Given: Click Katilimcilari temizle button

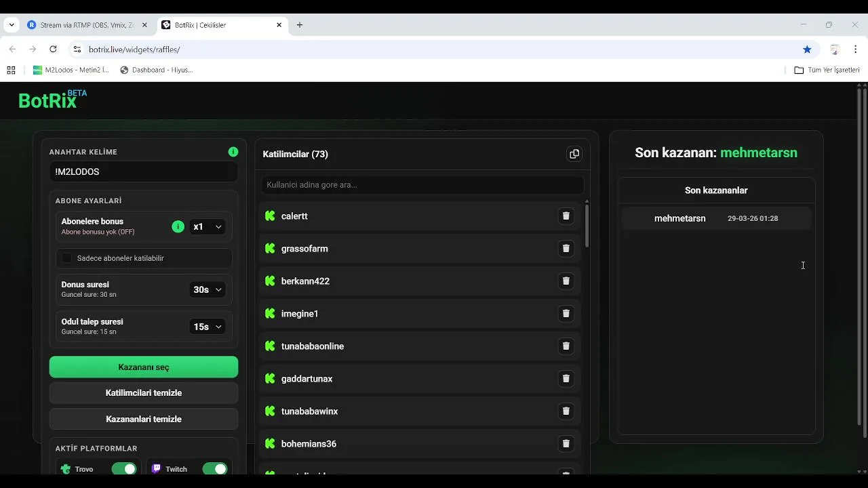Looking at the screenshot, I should 144,393.
